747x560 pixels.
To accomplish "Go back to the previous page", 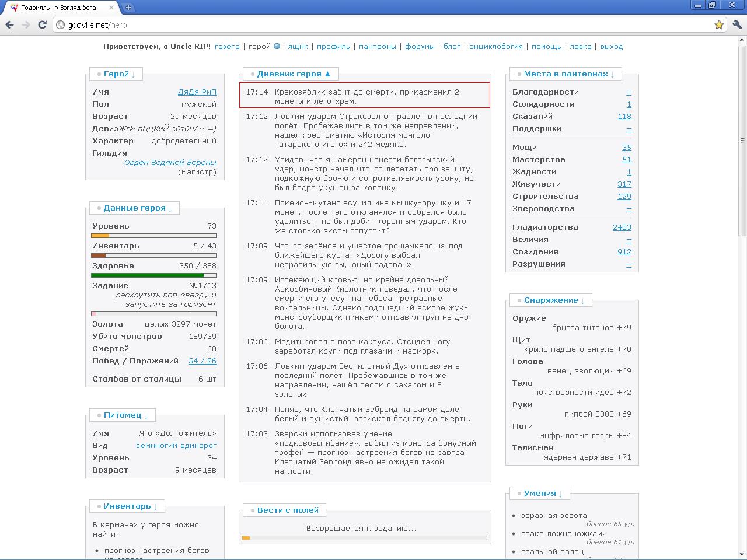I will 9,24.
